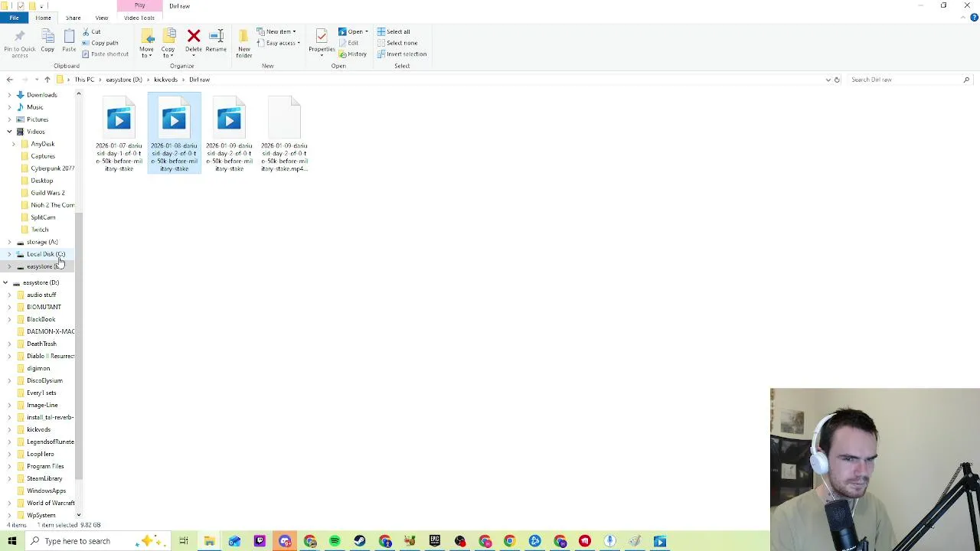Select Pictures in the navigation pane
Viewport: 980px width, 551px height.
click(37, 119)
